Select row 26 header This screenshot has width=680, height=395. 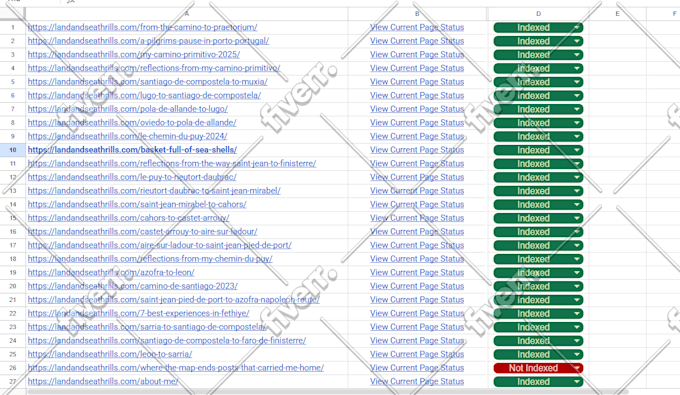(13, 368)
